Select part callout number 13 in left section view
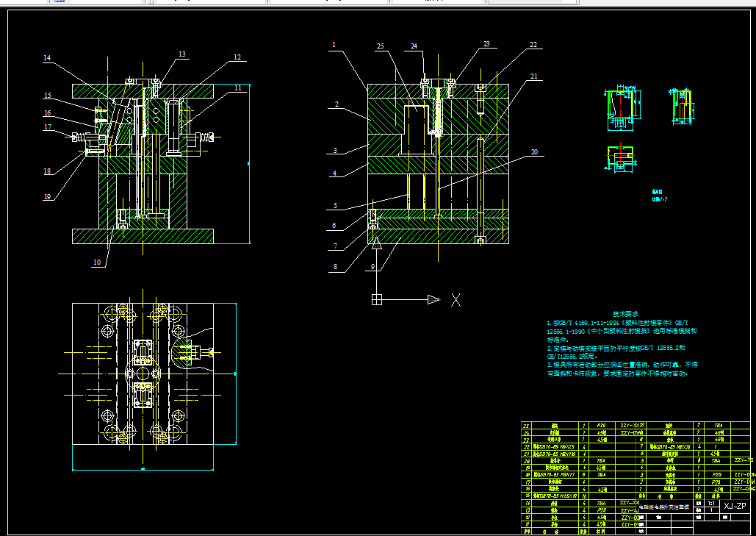This screenshot has height=536, width=756. point(181,54)
